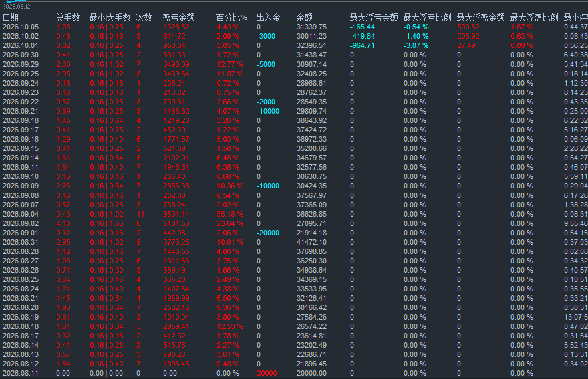Click percentage value 12.77 %

tap(230, 64)
